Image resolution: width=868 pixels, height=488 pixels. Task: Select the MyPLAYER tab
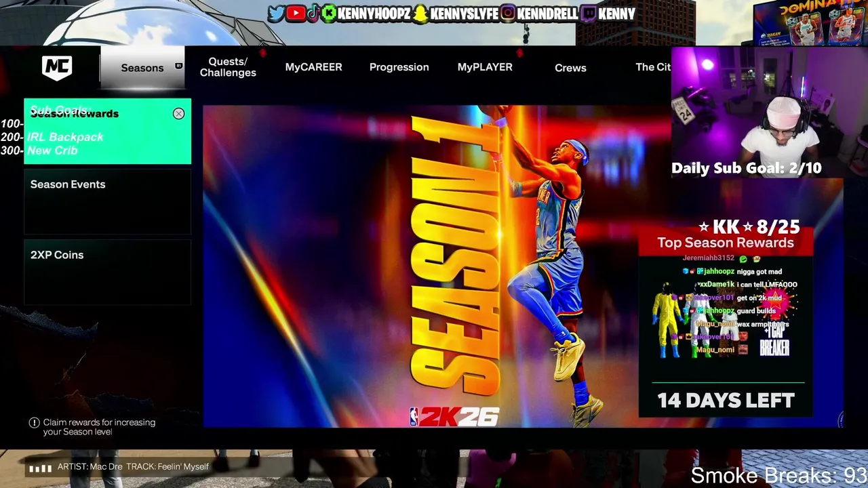(485, 67)
